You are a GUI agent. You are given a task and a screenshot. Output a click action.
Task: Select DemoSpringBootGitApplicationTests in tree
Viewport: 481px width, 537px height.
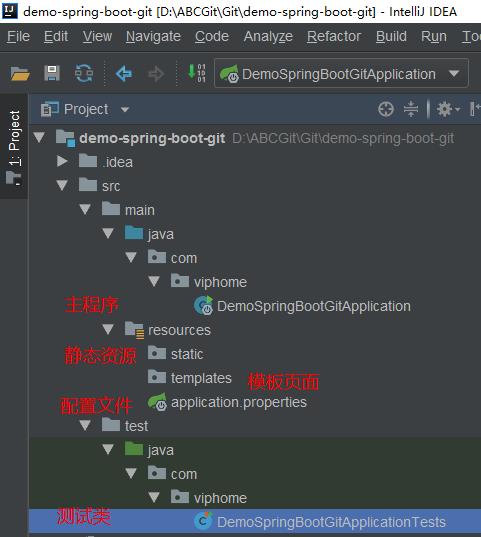(331, 522)
